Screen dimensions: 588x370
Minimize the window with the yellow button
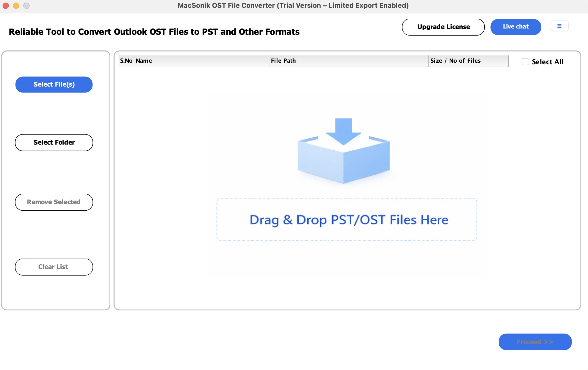16,5
